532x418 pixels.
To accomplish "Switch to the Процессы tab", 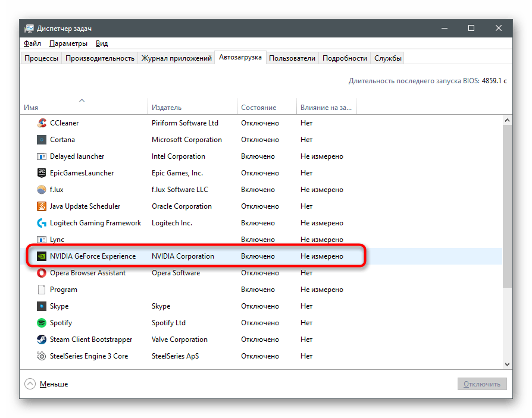I will (41, 58).
